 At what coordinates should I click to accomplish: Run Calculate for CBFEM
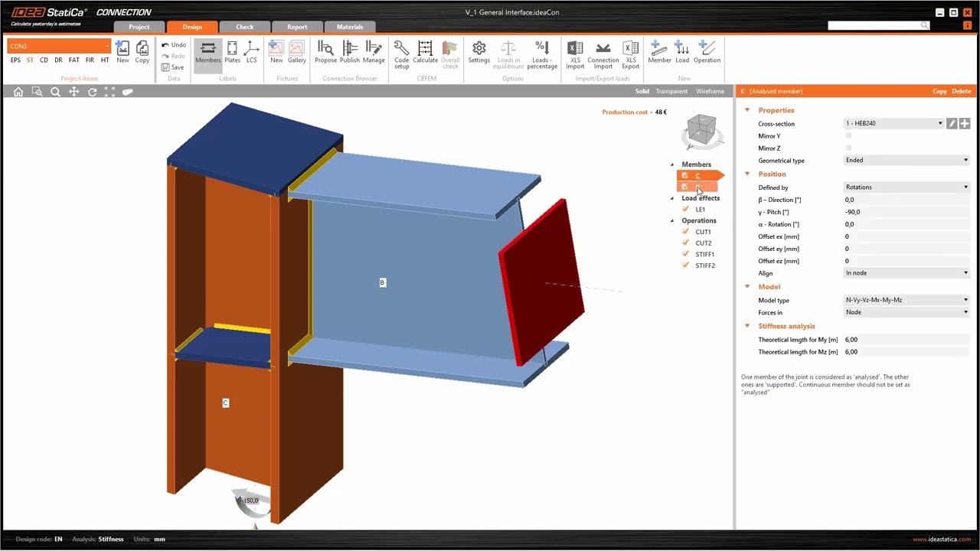point(426,52)
